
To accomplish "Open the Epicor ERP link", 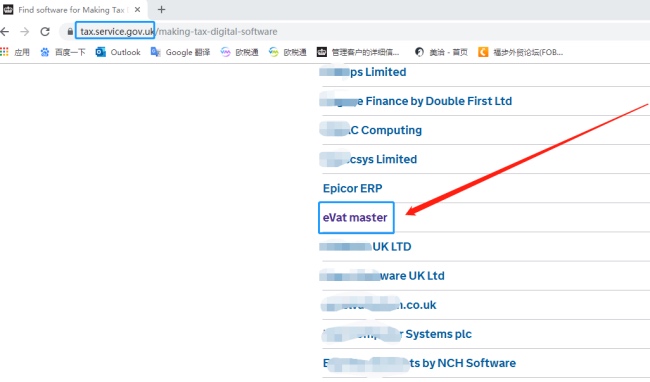I will click(x=352, y=189).
